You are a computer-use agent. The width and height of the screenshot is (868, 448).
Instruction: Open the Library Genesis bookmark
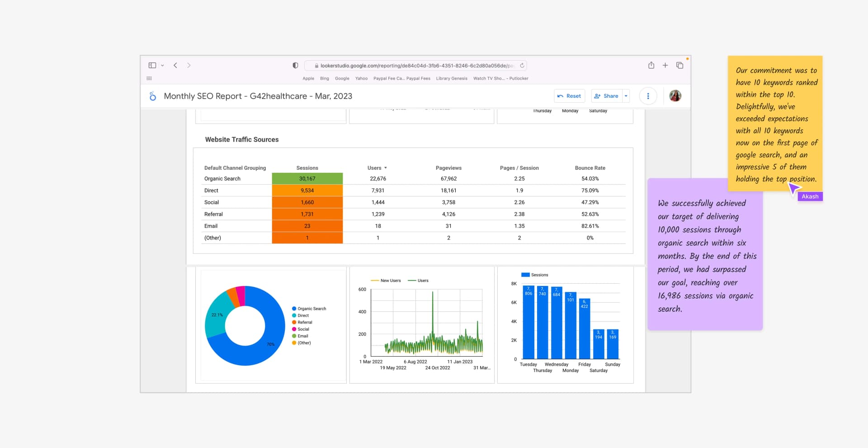coord(451,78)
